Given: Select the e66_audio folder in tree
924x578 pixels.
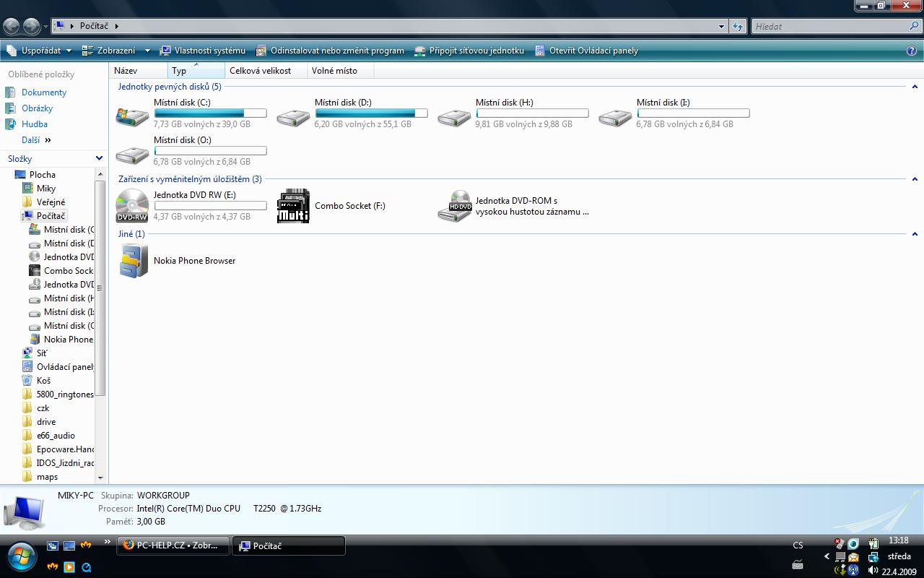Looking at the screenshot, I should coord(56,436).
